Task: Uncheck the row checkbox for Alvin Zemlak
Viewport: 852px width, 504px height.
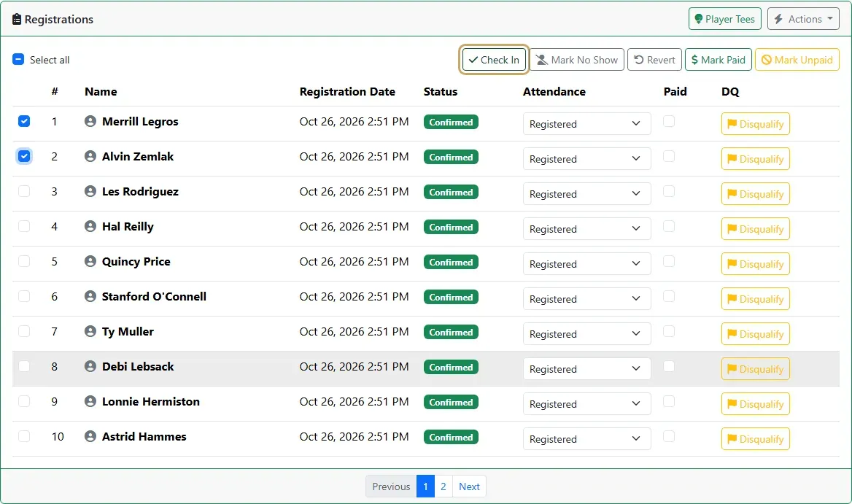Action: click(x=24, y=156)
